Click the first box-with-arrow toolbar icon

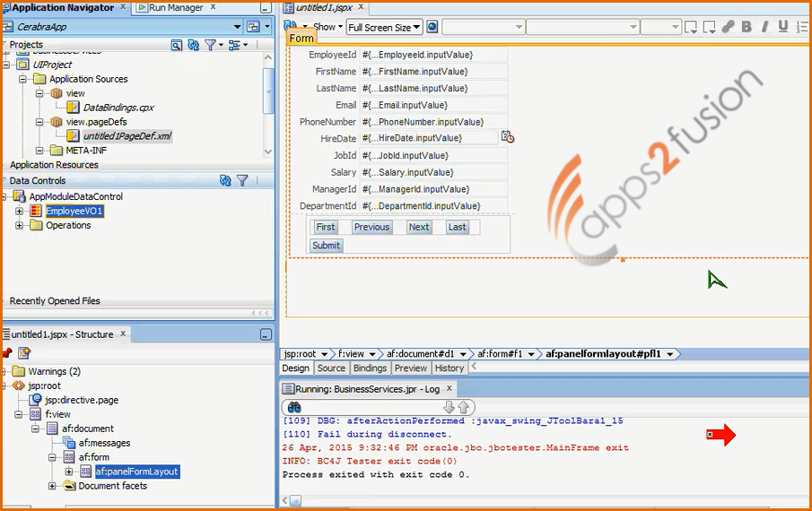pos(690,28)
